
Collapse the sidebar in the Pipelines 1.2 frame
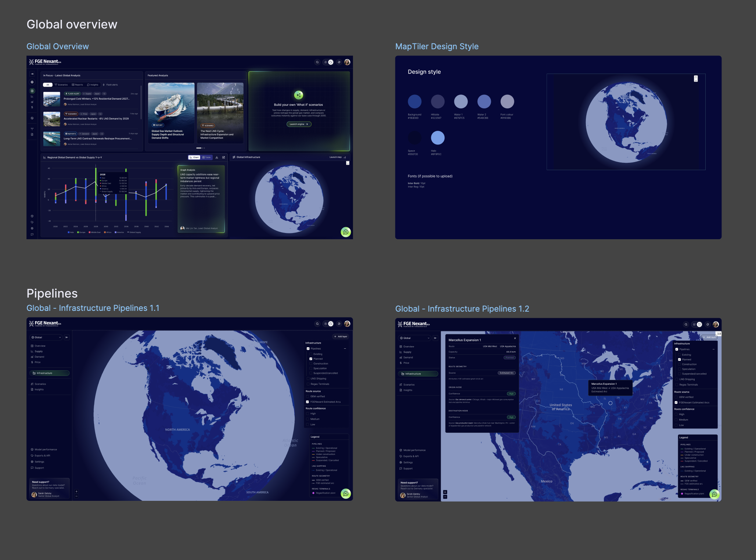click(435, 338)
